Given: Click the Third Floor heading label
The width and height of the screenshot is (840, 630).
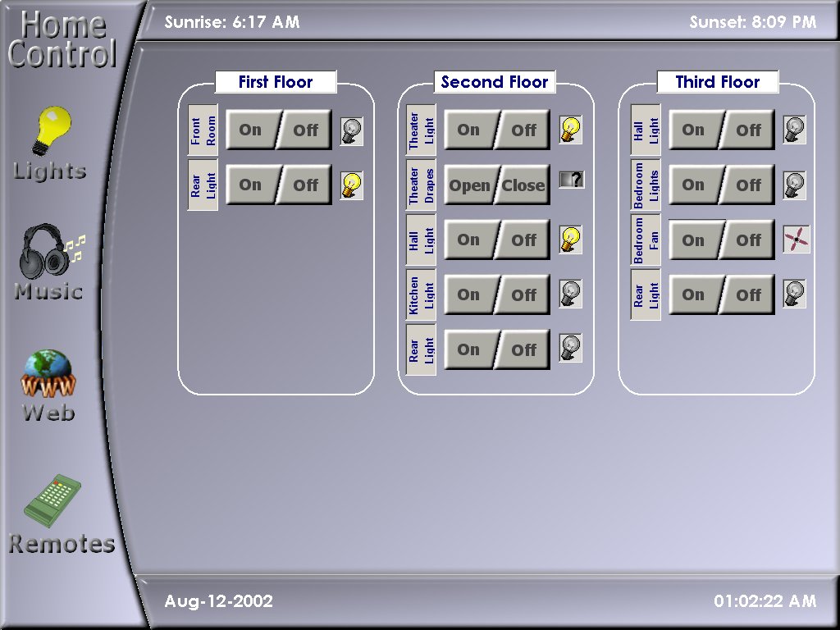Looking at the screenshot, I should tap(717, 82).
